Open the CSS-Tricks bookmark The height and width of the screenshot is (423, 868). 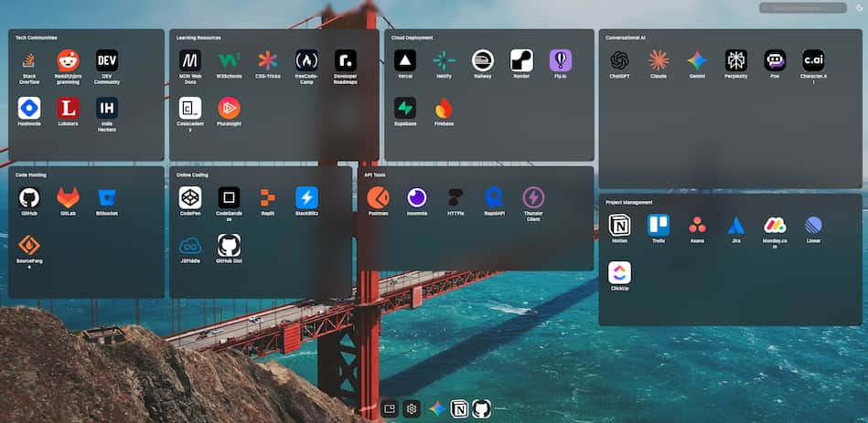pyautogui.click(x=268, y=61)
